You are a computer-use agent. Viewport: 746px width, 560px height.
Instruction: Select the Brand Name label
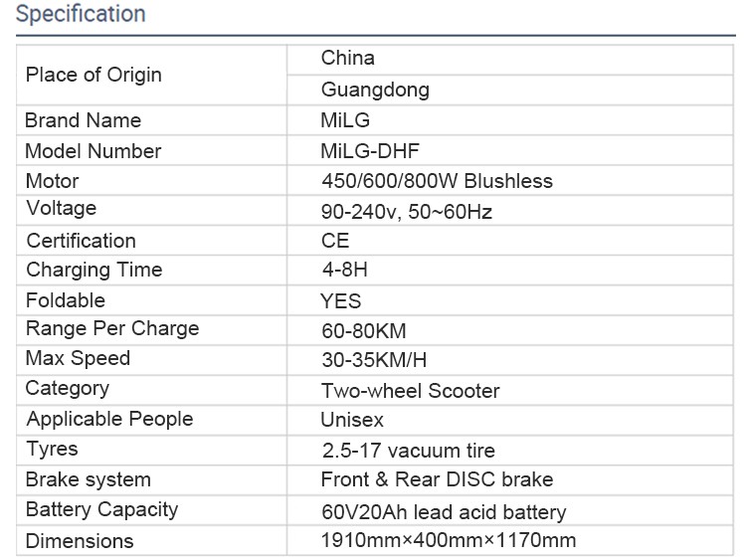click(84, 120)
